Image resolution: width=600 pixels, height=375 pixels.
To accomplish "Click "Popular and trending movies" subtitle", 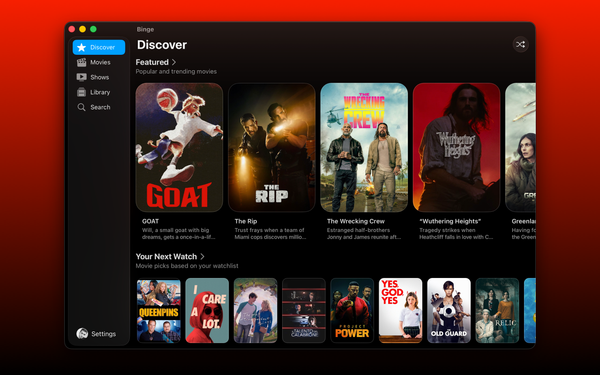I will (176, 72).
